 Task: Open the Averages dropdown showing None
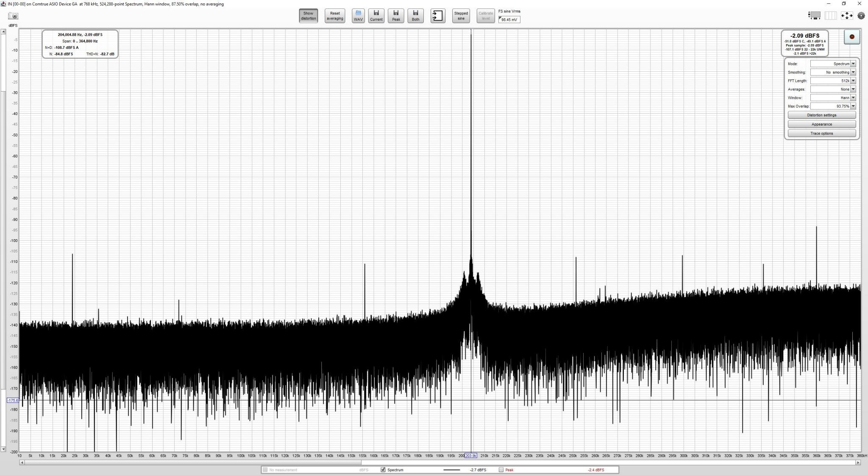click(833, 89)
